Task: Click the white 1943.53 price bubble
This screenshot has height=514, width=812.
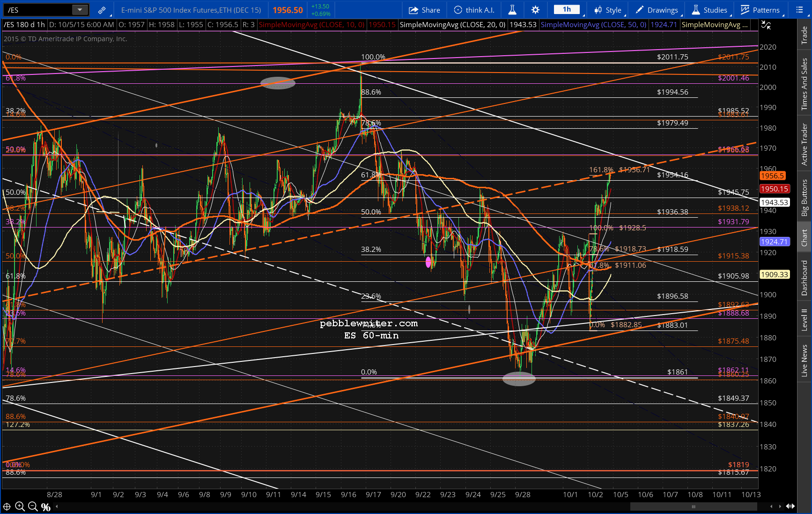Action: (x=775, y=203)
